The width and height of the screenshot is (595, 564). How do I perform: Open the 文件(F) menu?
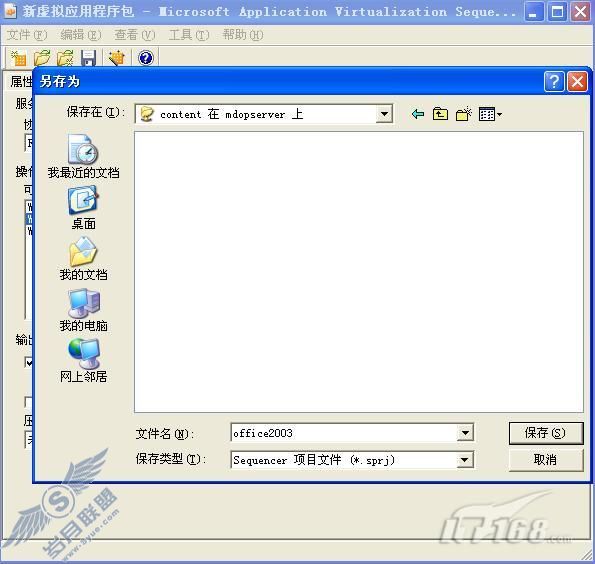[27, 35]
